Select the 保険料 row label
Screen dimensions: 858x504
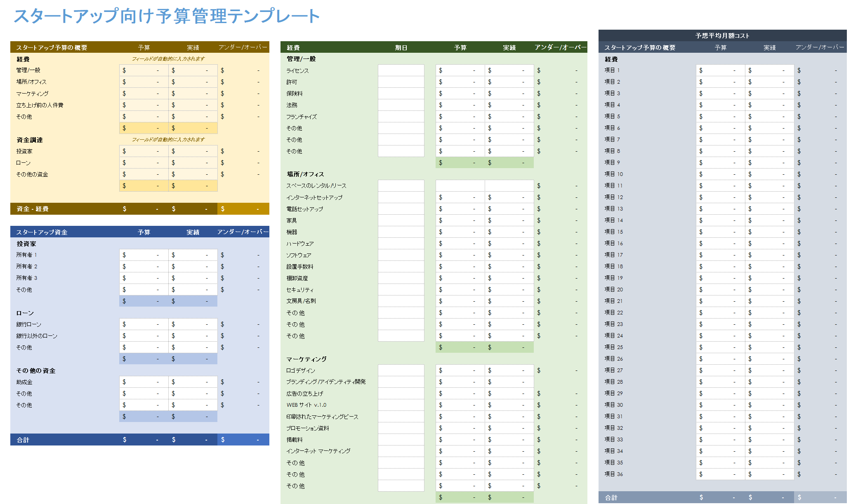click(x=295, y=94)
